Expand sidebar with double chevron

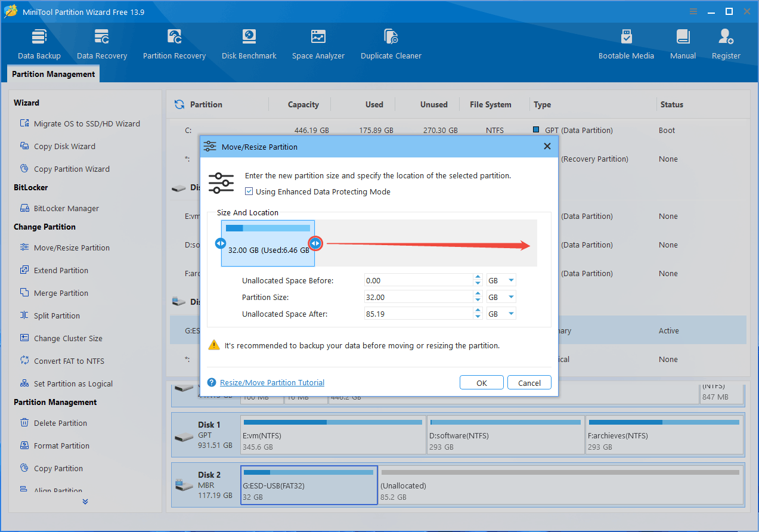pyautogui.click(x=85, y=502)
